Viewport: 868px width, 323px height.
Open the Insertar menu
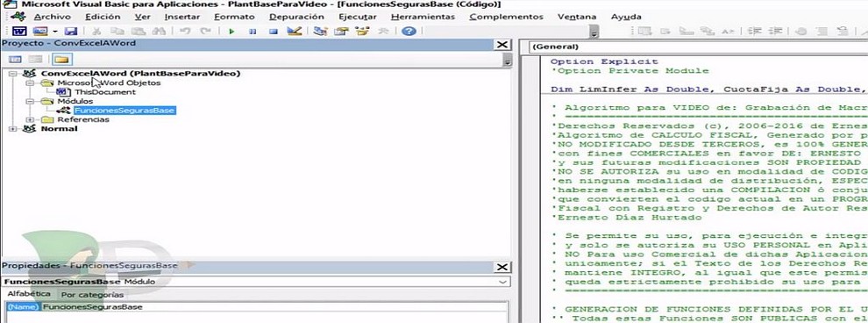pos(182,17)
